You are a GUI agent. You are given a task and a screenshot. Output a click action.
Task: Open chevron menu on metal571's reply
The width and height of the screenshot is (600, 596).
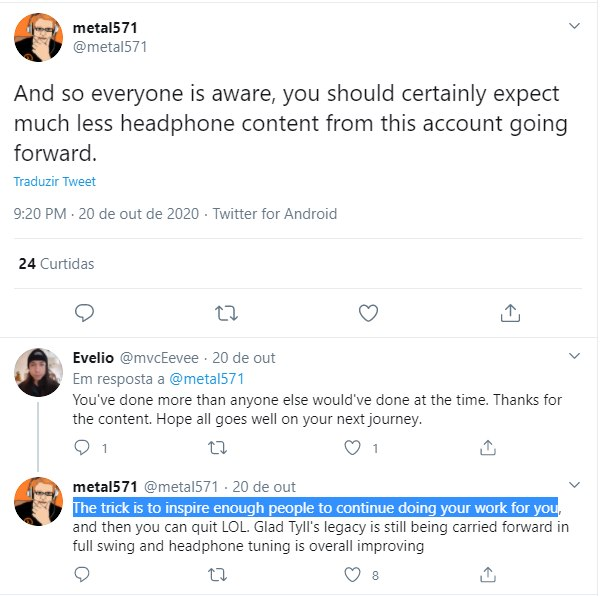574,486
